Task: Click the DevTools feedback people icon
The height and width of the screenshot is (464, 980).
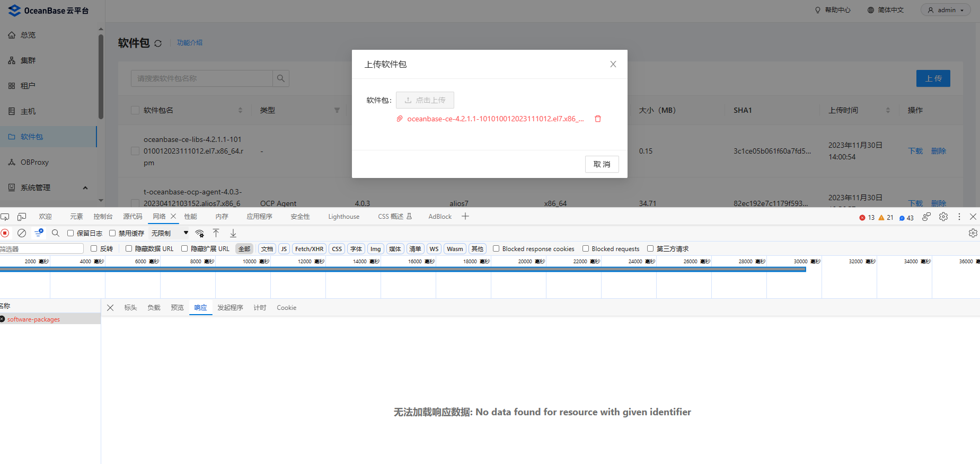Action: click(926, 217)
